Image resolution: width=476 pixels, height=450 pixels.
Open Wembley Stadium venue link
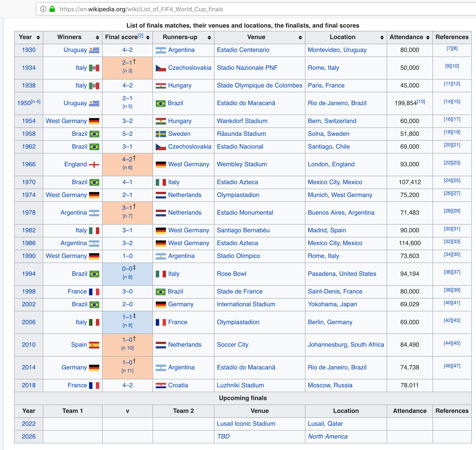[x=242, y=164]
